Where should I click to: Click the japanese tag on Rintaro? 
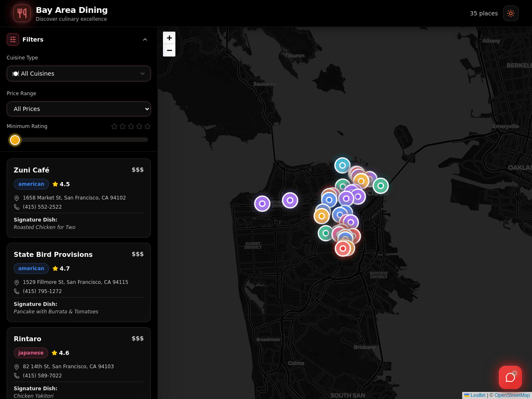click(31, 353)
